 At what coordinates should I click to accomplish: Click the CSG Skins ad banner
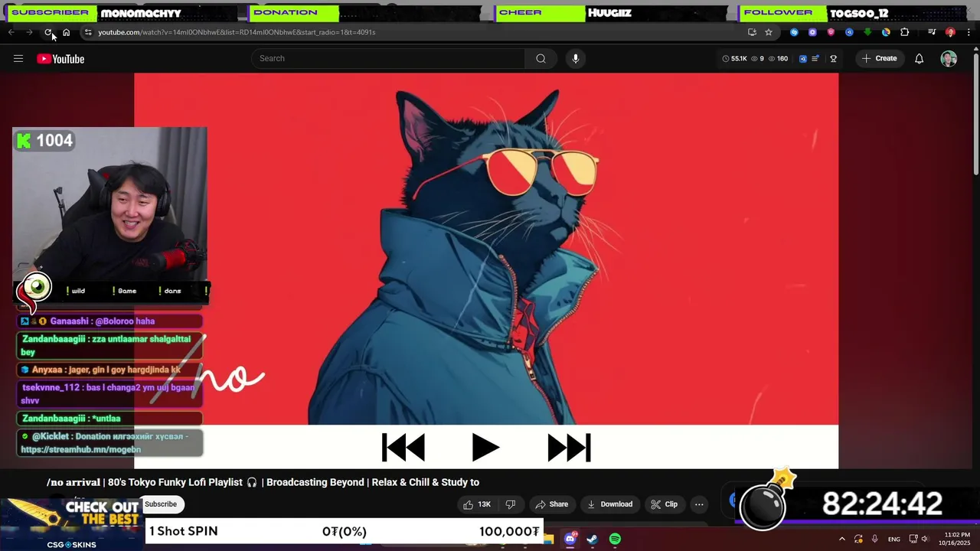72,524
